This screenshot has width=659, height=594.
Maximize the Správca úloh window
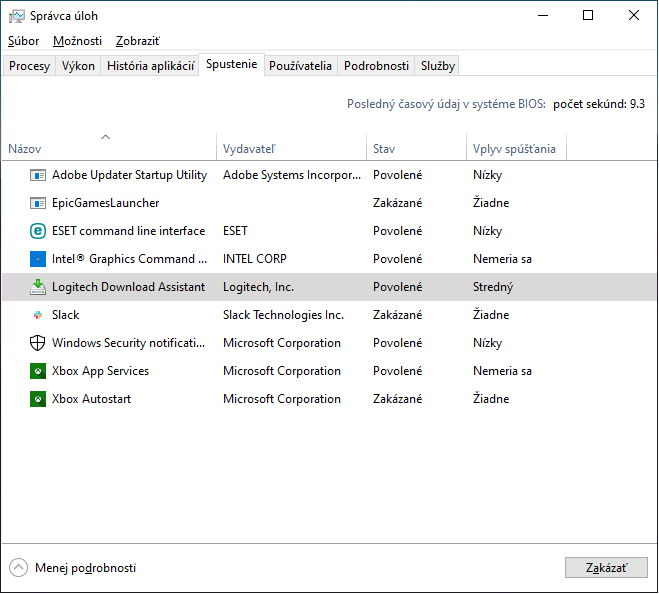588,16
